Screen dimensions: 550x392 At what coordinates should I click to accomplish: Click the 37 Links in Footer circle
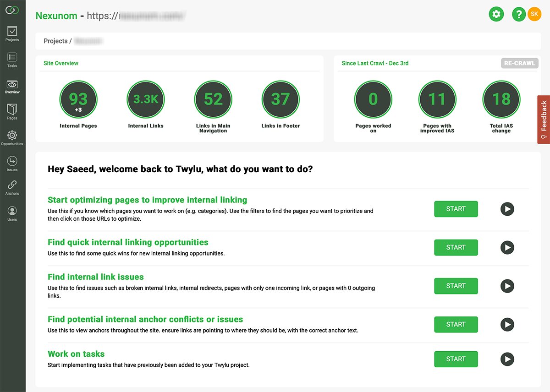point(280,99)
